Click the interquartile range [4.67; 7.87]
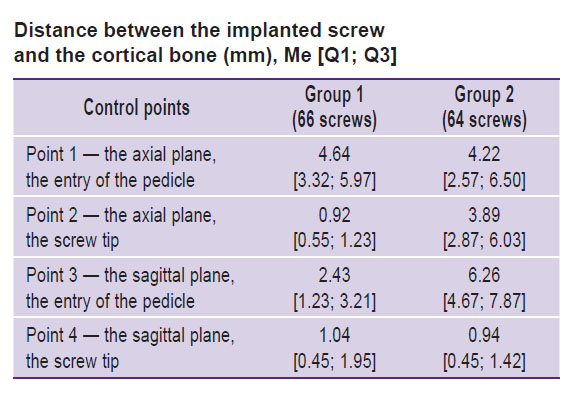Viewport: 572px width, 394px height. [484, 301]
